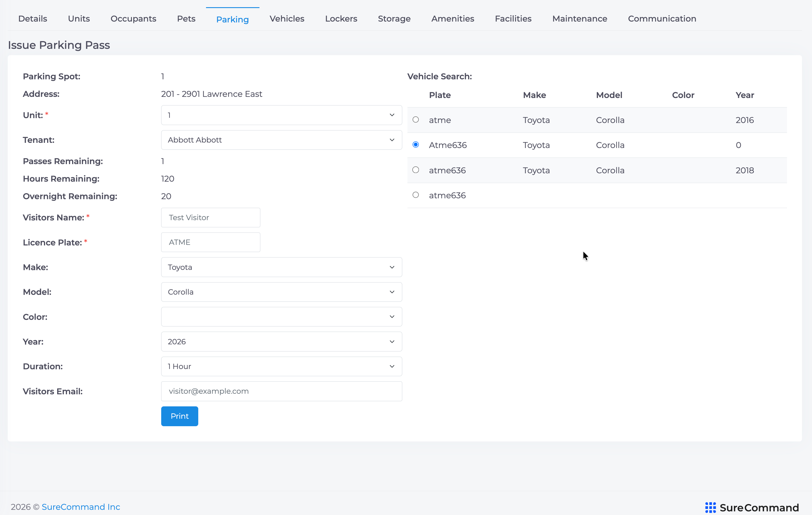
Task: Click the Print button
Action: click(x=179, y=416)
